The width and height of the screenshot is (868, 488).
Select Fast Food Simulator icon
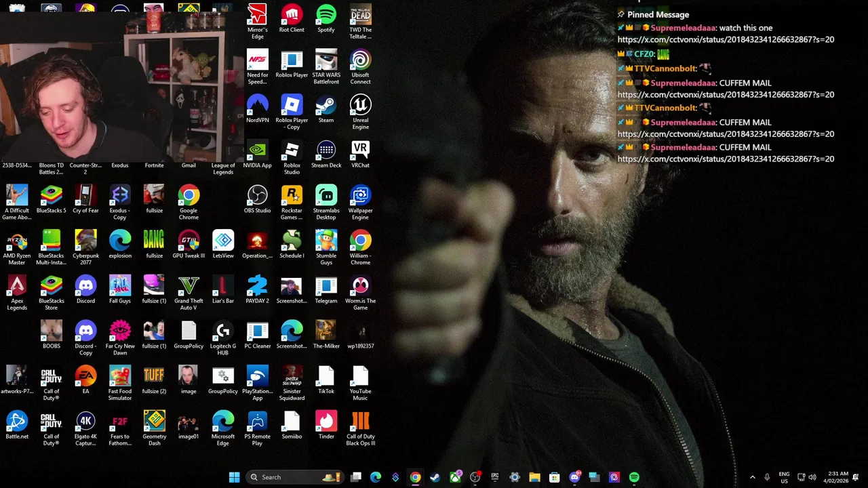120,383
